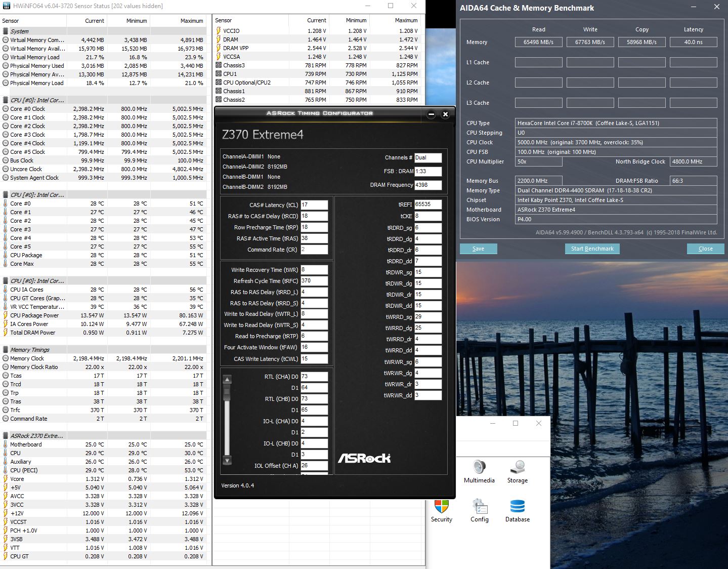Click the scroll down arrow in RTL list

pyautogui.click(x=227, y=460)
